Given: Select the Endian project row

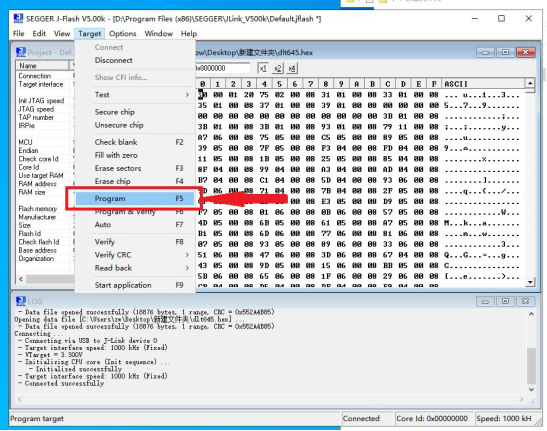Looking at the screenshot, I should tap(44, 150).
